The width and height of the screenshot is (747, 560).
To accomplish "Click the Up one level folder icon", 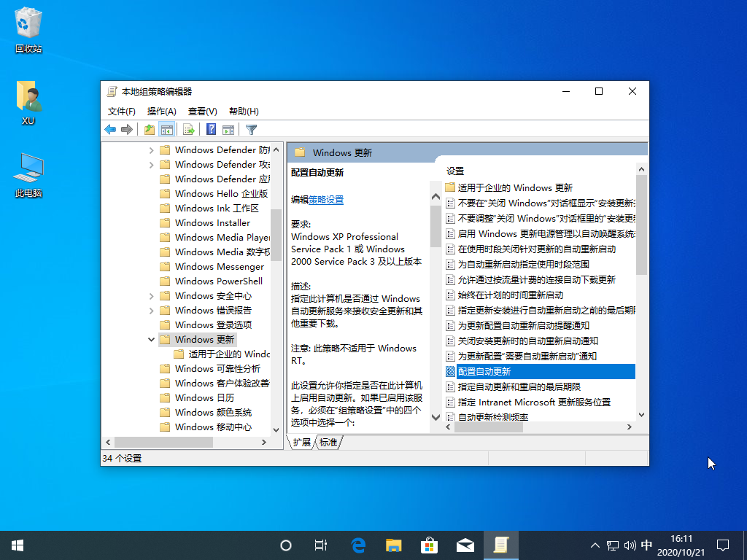I will coord(149,130).
